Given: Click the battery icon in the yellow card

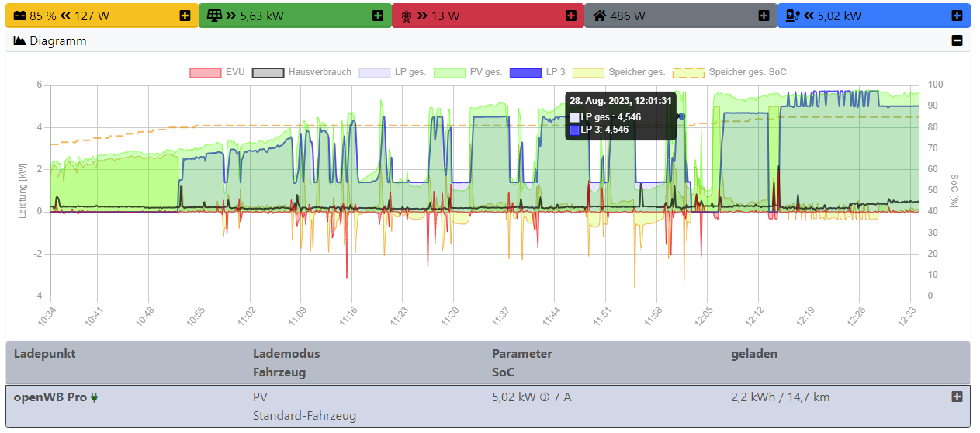Looking at the screenshot, I should coord(19,16).
